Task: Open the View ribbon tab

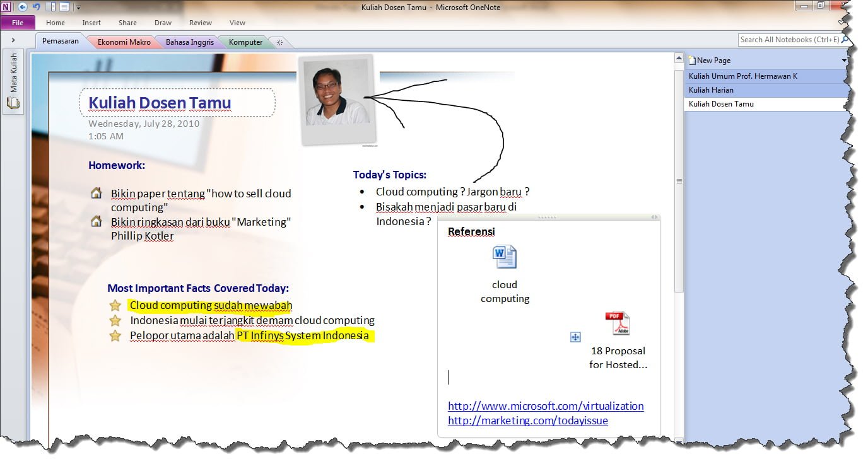Action: click(237, 23)
